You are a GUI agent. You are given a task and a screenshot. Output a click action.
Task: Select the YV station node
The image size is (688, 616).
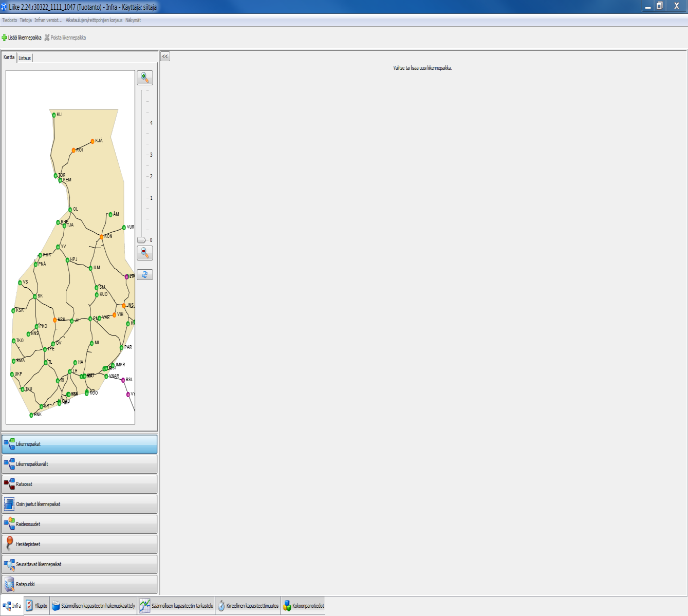coord(58,247)
